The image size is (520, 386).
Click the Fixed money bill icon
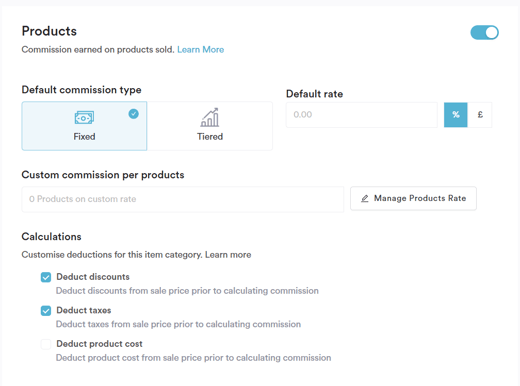pyautogui.click(x=84, y=117)
